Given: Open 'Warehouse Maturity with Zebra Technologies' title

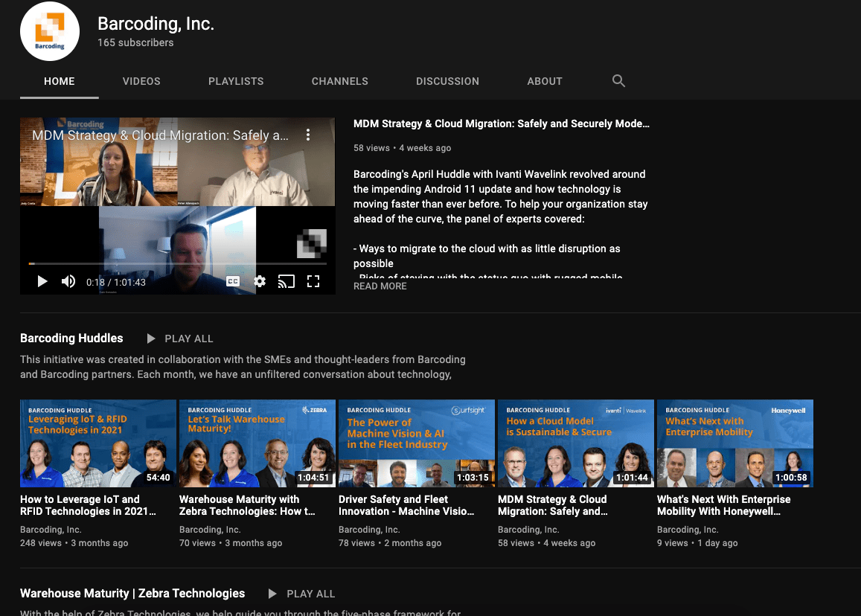Looking at the screenshot, I should pos(247,505).
